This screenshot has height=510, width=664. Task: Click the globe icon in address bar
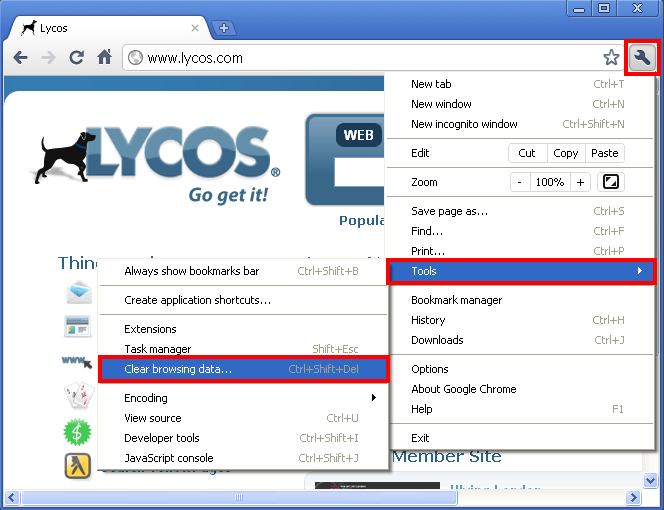click(136, 58)
